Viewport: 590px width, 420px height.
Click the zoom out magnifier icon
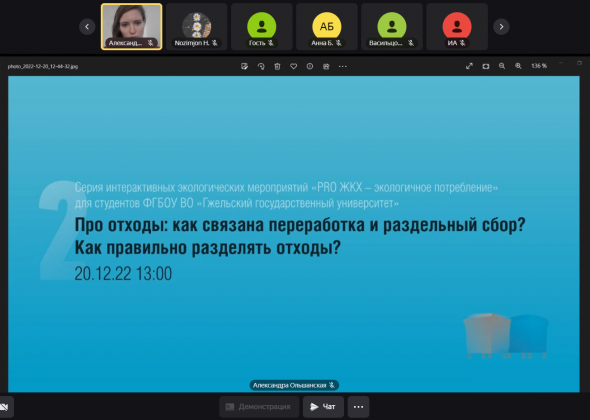(502, 66)
